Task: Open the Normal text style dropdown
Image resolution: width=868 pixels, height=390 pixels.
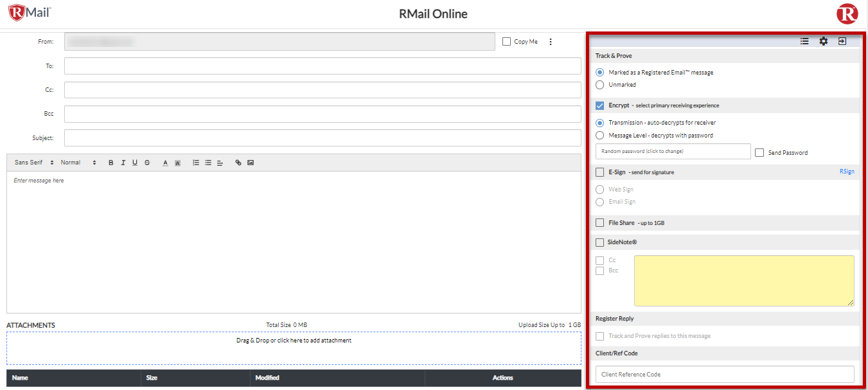Action: point(74,162)
